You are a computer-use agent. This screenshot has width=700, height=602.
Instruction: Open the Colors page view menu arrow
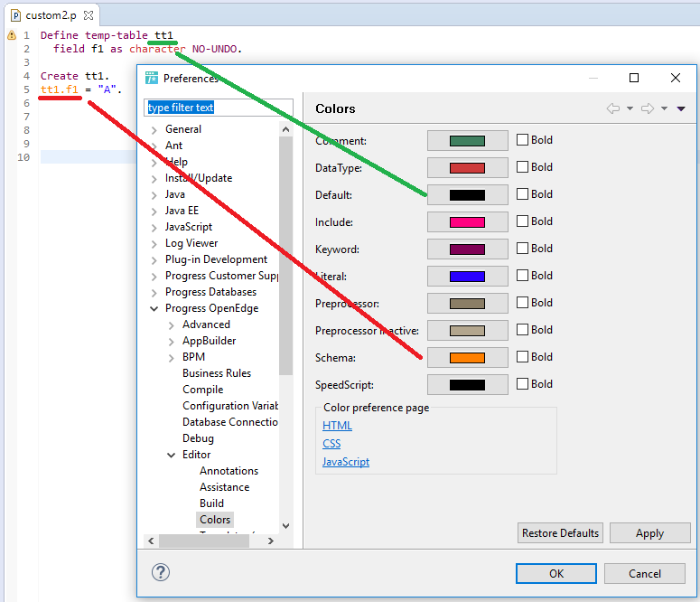click(681, 108)
